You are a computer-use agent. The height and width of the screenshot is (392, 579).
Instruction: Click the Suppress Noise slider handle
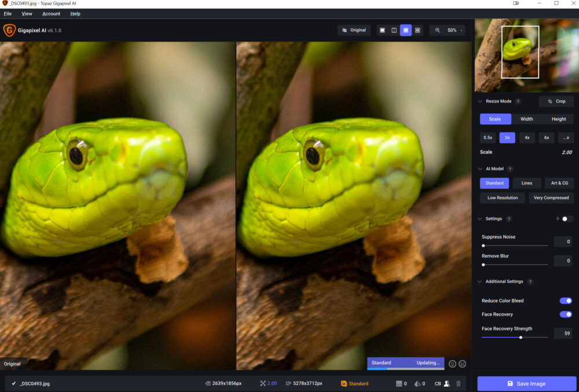tap(483, 246)
